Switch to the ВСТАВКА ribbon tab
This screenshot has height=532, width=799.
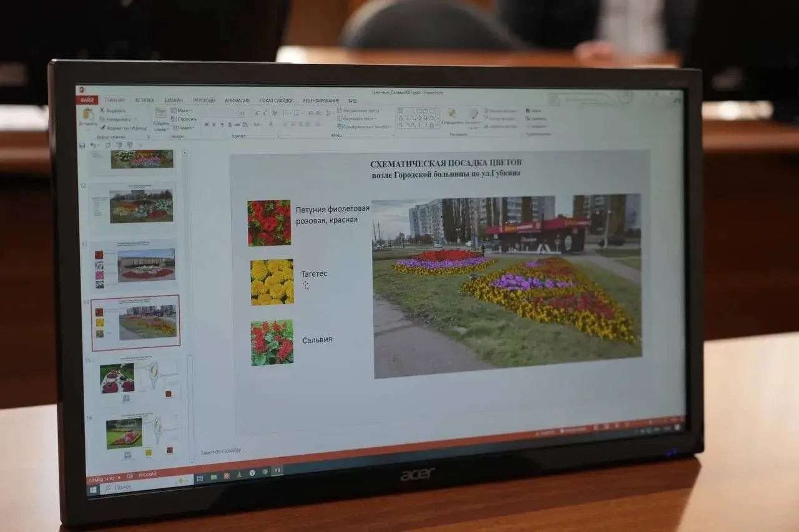[x=144, y=100]
